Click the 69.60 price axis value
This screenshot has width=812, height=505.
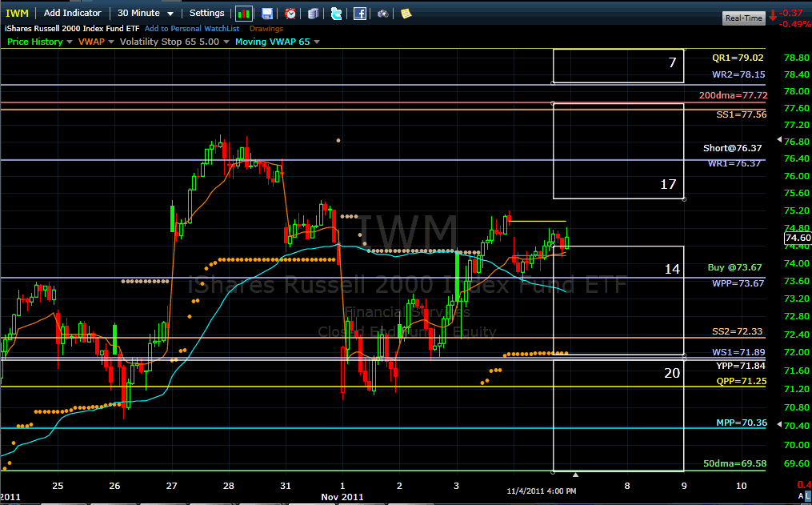click(797, 463)
